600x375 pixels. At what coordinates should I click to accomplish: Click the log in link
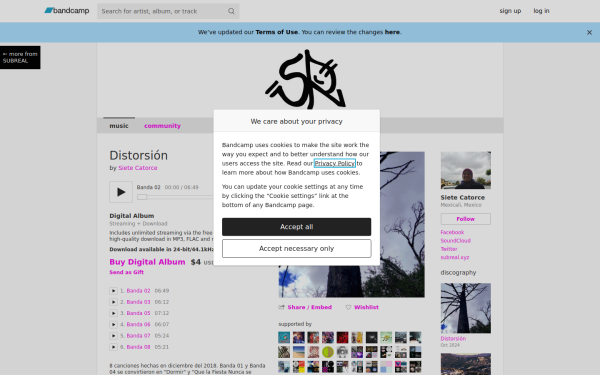541,11
